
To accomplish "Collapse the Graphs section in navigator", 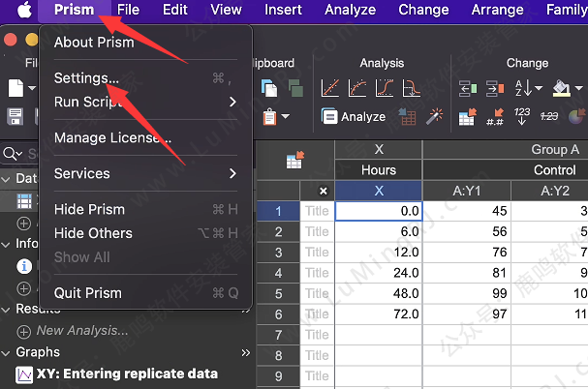I will 7,352.
